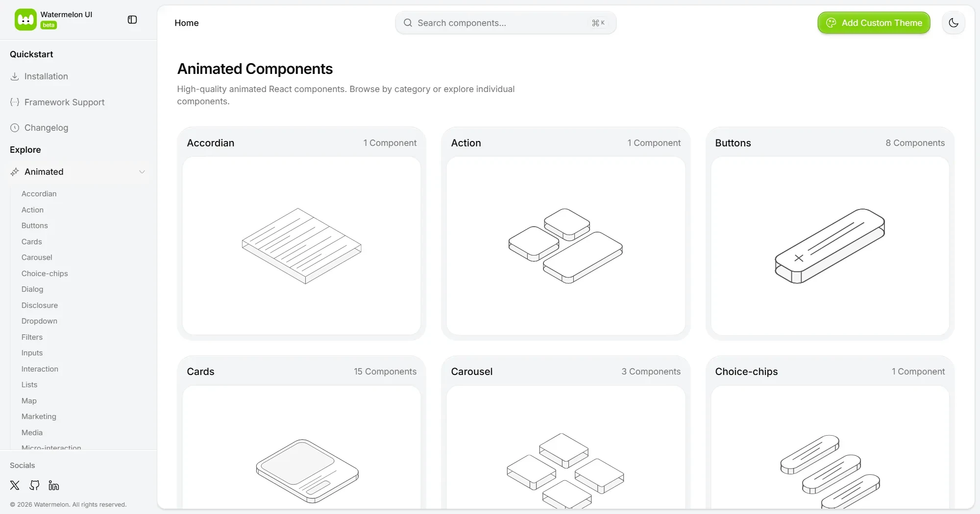This screenshot has height=514, width=980.
Task: Select Inputs in the sidebar
Action: click(x=32, y=353)
